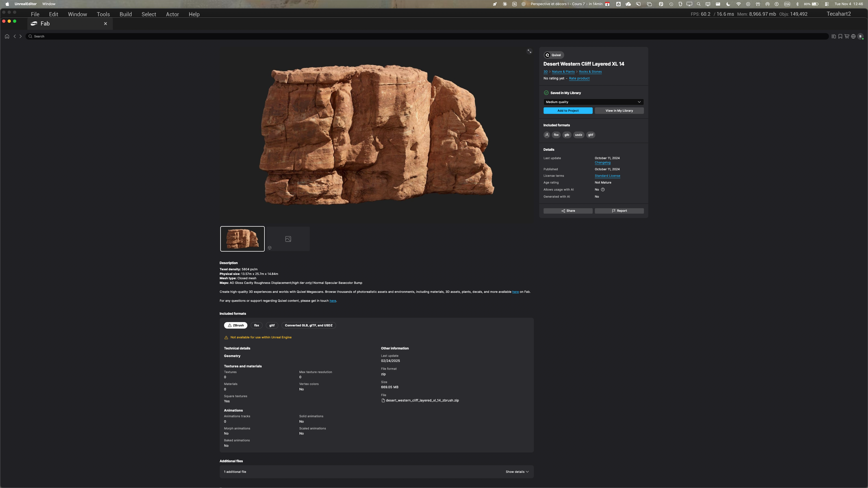Click the ZBrush format icon in sidebar
This screenshot has height=488, width=868.
[547, 135]
